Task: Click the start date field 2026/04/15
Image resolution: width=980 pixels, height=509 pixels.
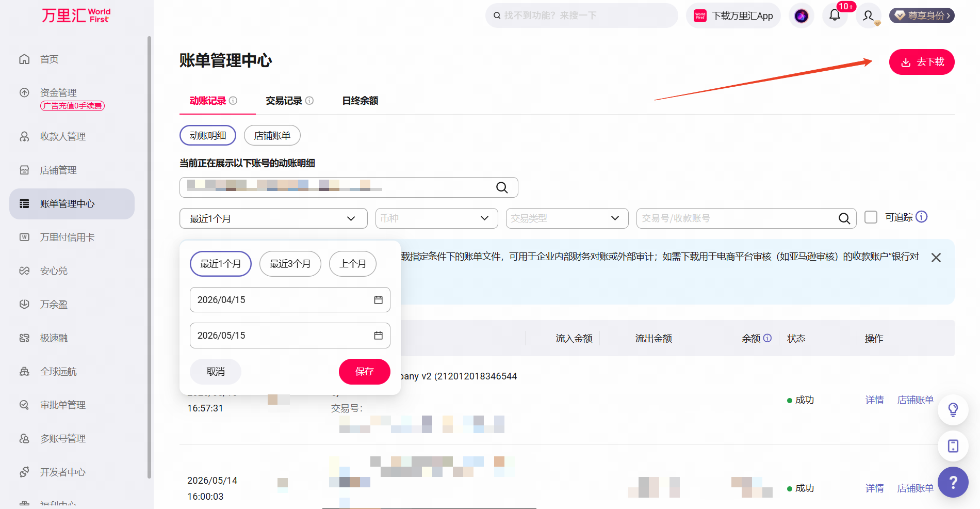Action: pos(290,300)
